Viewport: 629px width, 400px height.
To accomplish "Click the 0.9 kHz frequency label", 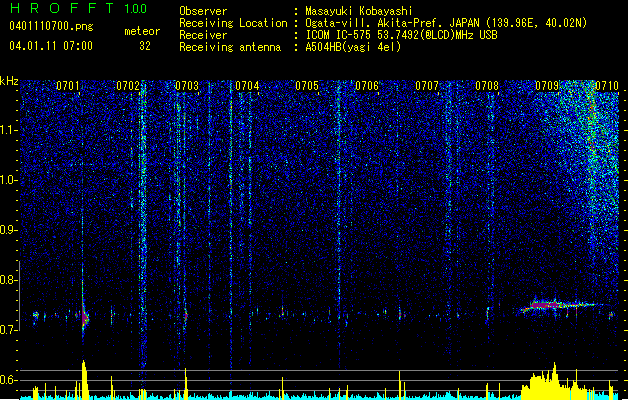I will (x=9, y=230).
